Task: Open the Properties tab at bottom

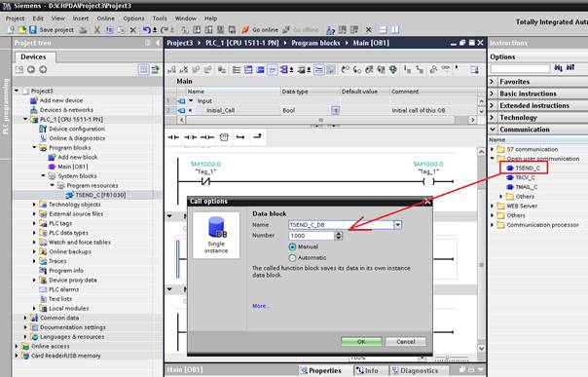Action: [321, 370]
